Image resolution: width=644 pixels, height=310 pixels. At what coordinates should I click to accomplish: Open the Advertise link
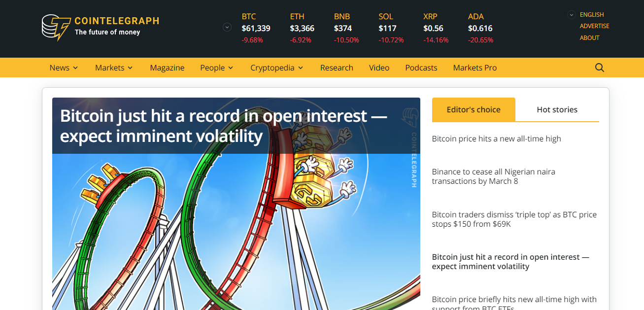pyautogui.click(x=594, y=26)
